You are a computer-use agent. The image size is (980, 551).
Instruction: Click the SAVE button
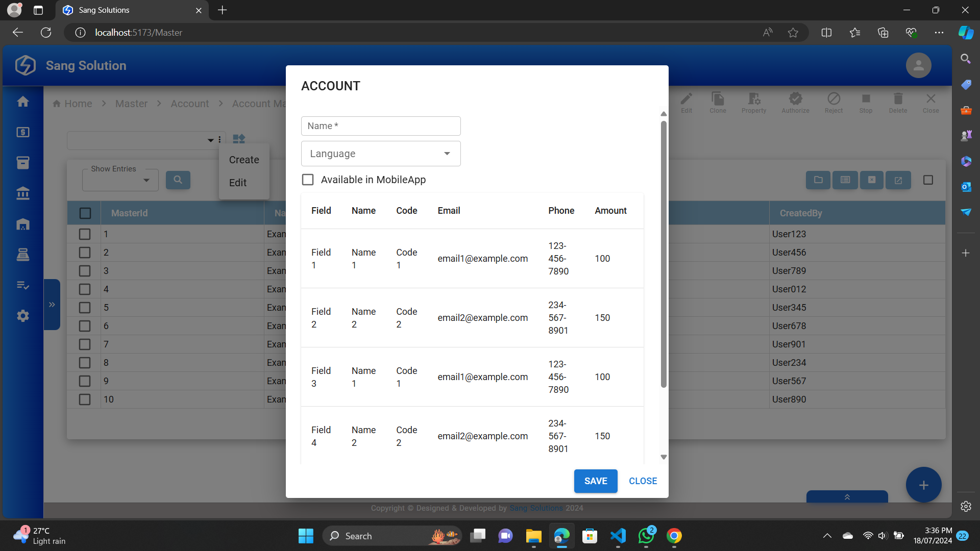pos(595,481)
